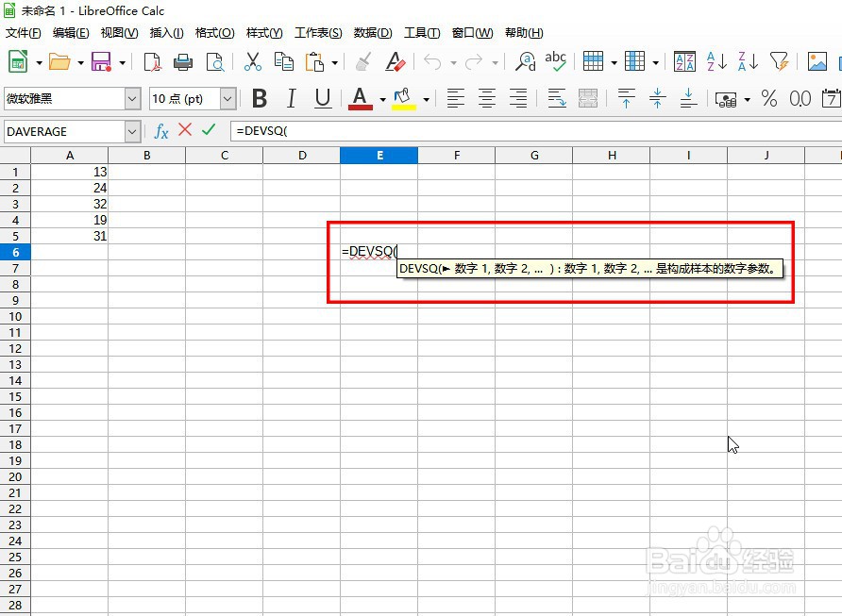Open background color dropdown arrow
The width and height of the screenshot is (842, 616).
click(426, 99)
